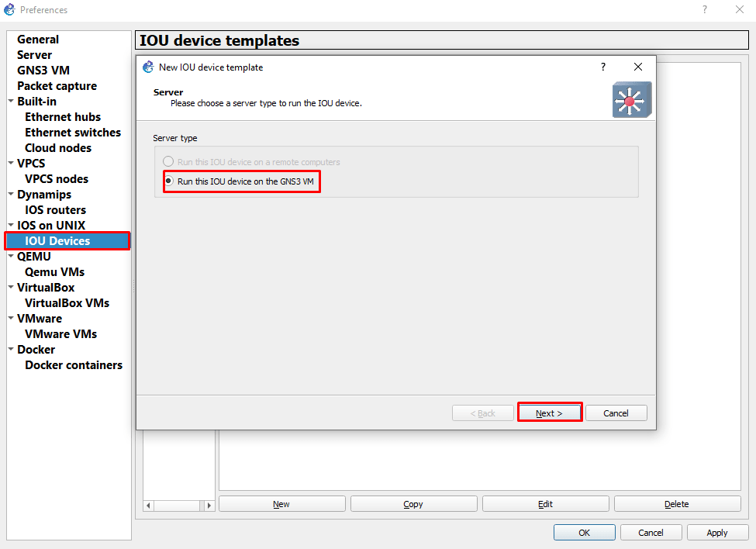Collapse the Built-in tree section
Image resolution: width=756 pixels, height=549 pixels.
click(11, 102)
